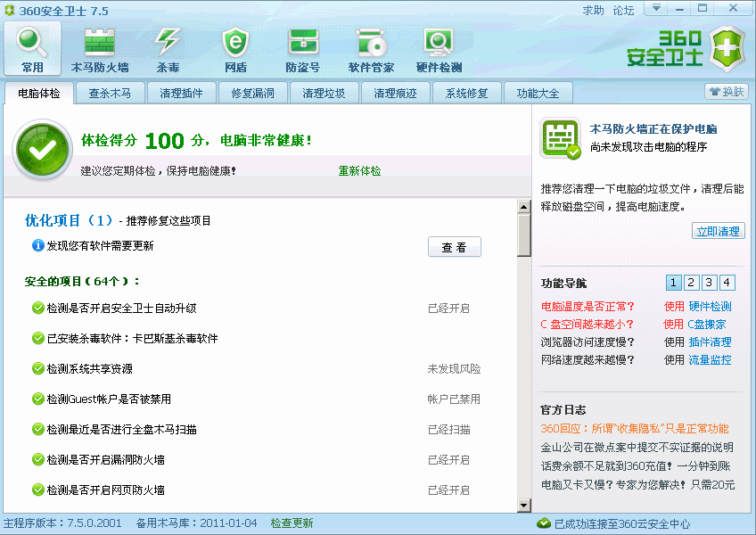Open the 论坛 forum link in title bar
The width and height of the screenshot is (756, 535).
click(623, 11)
